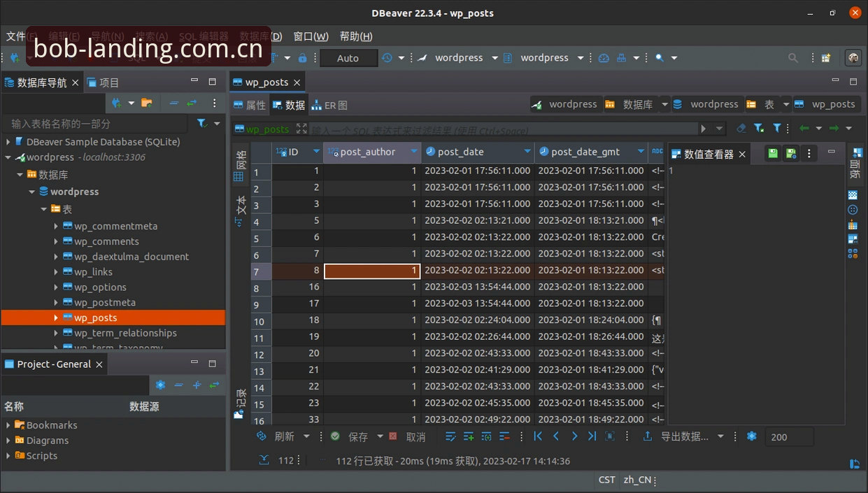
Task: Switch to the 属性 tab
Action: click(x=250, y=105)
